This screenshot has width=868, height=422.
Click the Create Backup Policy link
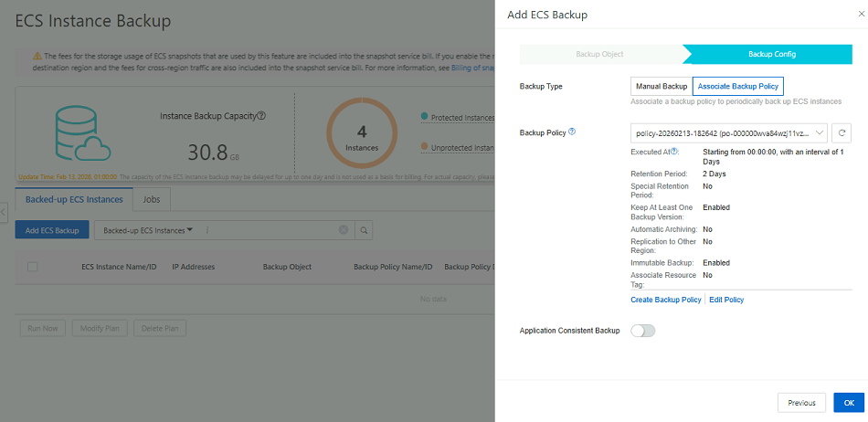pyautogui.click(x=666, y=300)
